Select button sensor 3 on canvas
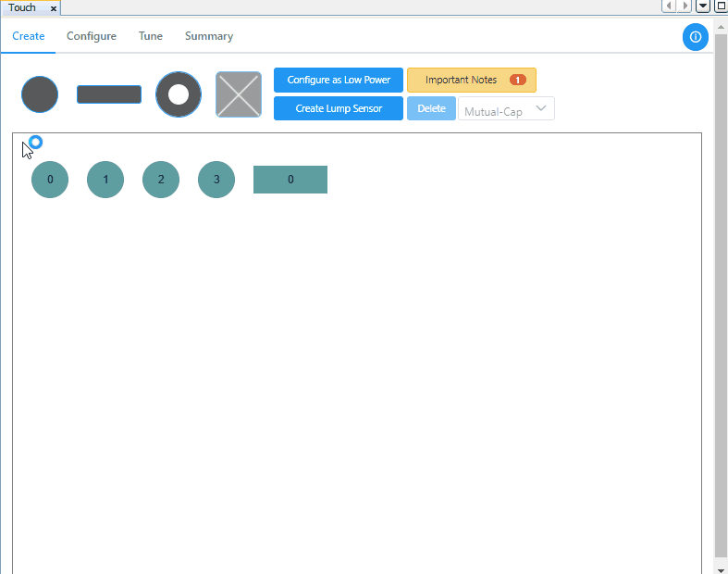 tap(216, 180)
